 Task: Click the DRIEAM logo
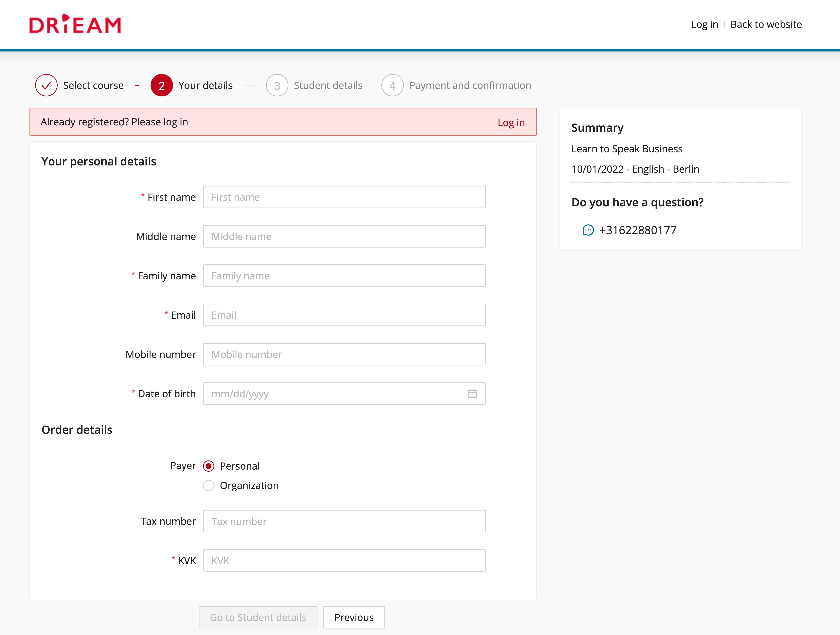(x=75, y=24)
